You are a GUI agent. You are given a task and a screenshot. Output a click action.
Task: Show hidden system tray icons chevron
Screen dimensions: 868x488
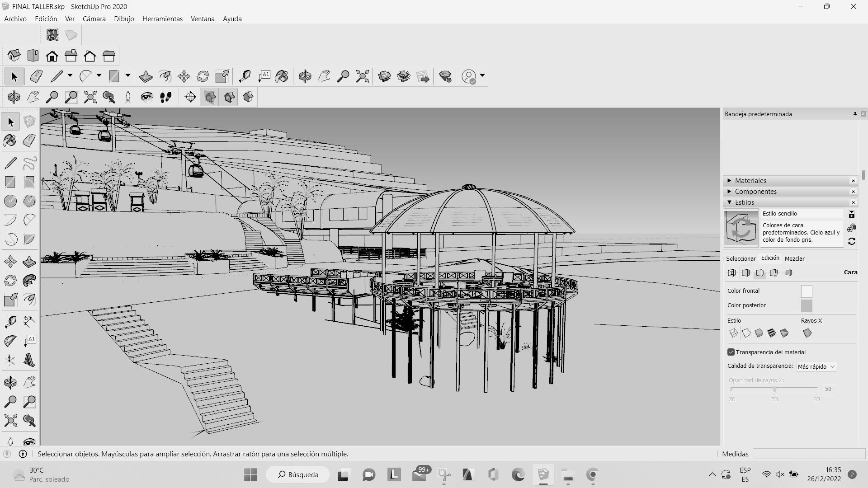[712, 474]
